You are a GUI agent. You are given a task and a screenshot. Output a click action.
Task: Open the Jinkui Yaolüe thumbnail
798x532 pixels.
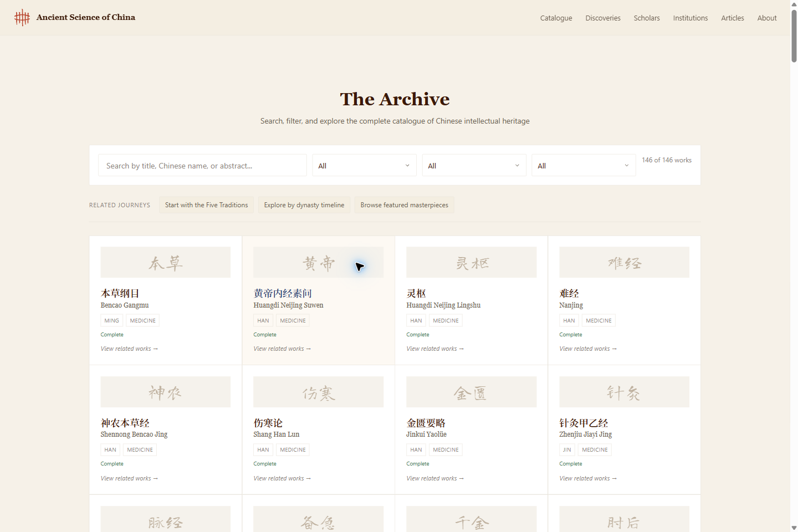coord(471,392)
